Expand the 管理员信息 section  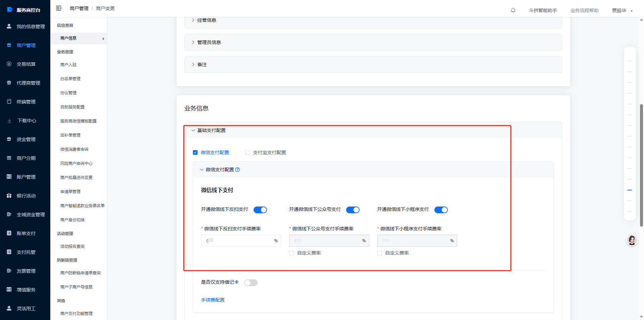(x=209, y=42)
